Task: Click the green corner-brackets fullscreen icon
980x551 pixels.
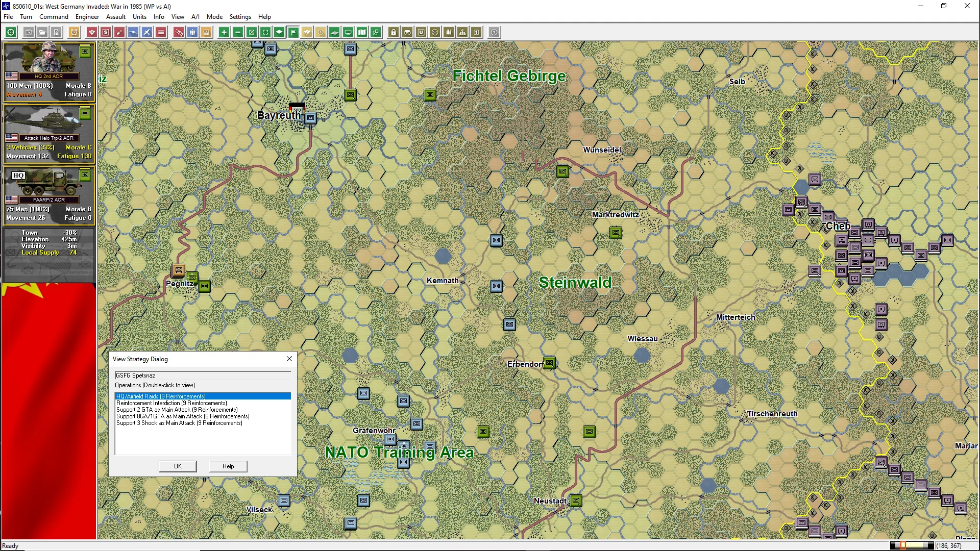Action: click(265, 32)
